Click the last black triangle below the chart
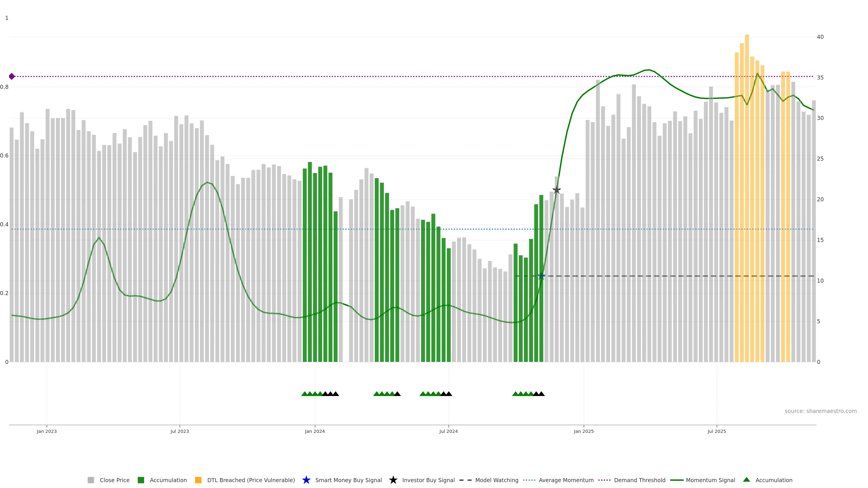This screenshot has width=868, height=488. pos(542,394)
